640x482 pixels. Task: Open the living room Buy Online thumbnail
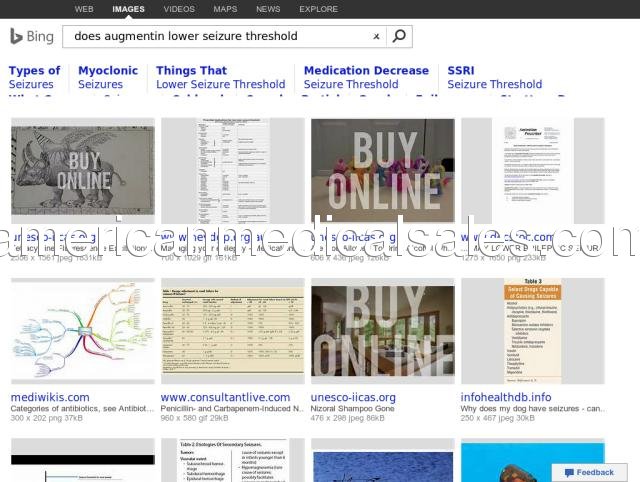coord(383,331)
